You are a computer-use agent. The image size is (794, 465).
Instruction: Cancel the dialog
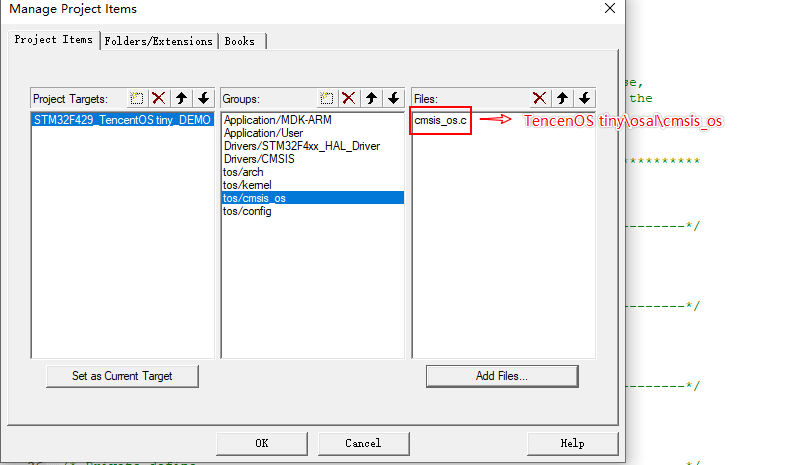point(364,443)
